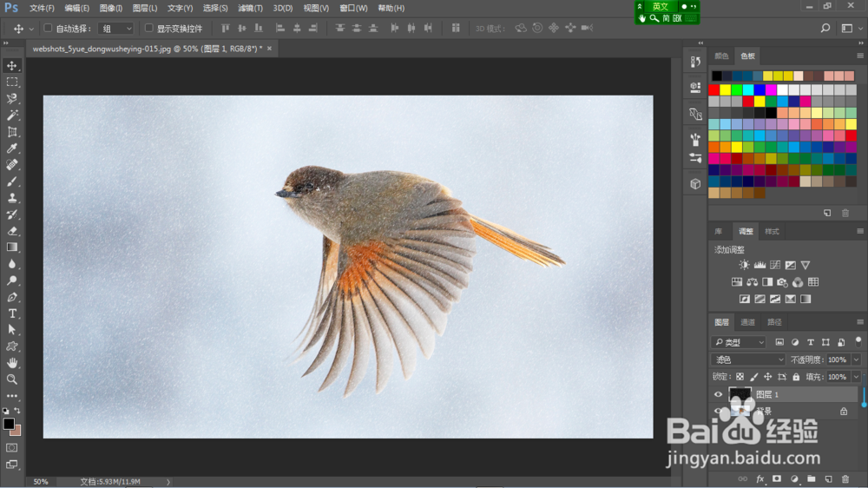
Task: Select the 图层 1 layer thumbnail
Action: (740, 394)
